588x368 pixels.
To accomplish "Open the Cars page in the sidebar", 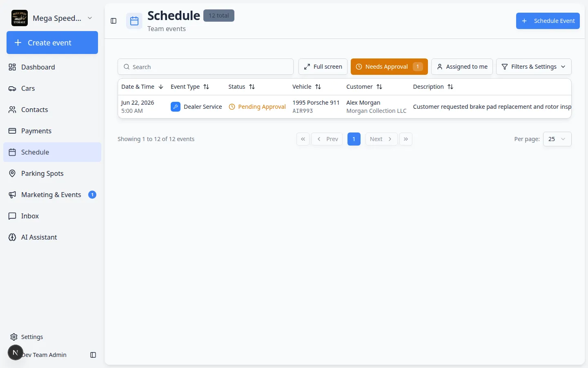I will (52, 88).
